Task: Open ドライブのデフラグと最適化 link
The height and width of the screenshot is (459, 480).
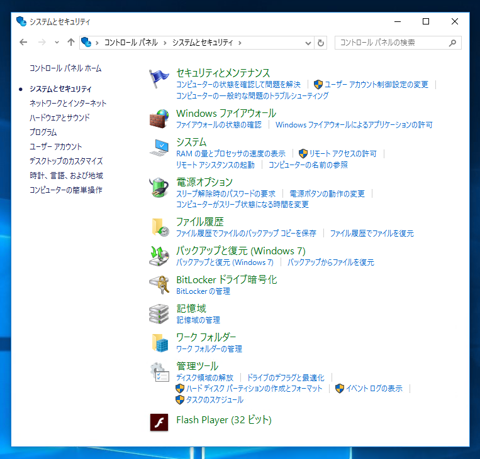Action: pyautogui.click(x=285, y=377)
